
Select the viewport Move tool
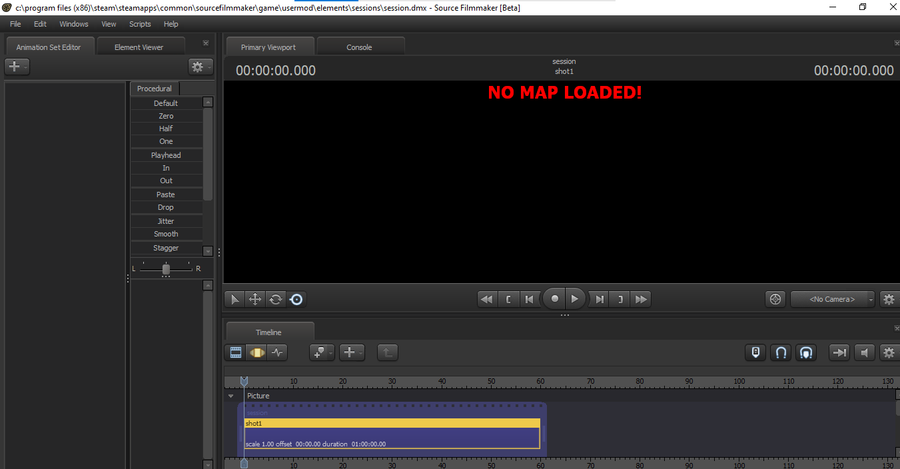[255, 299]
